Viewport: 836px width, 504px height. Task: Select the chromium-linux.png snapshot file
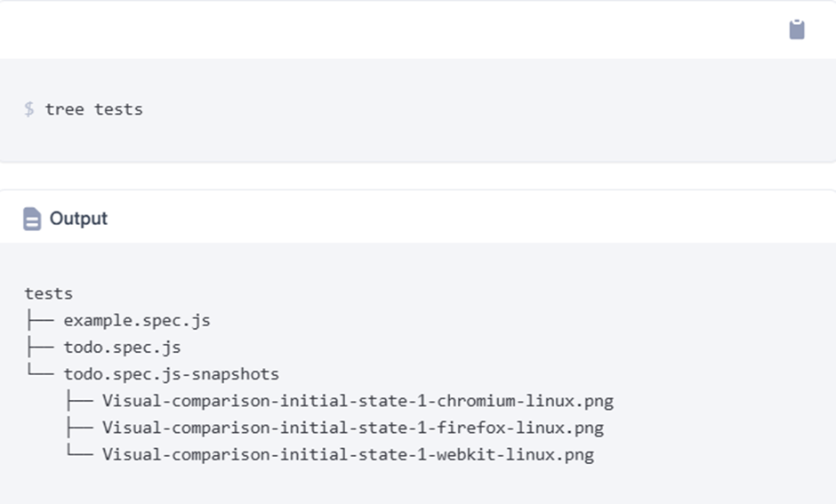(358, 401)
